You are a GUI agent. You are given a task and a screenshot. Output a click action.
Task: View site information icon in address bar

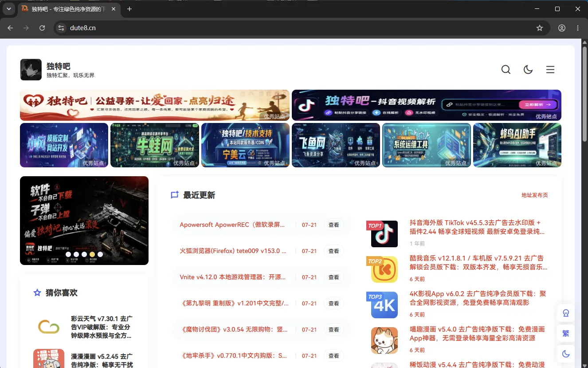[61, 28]
